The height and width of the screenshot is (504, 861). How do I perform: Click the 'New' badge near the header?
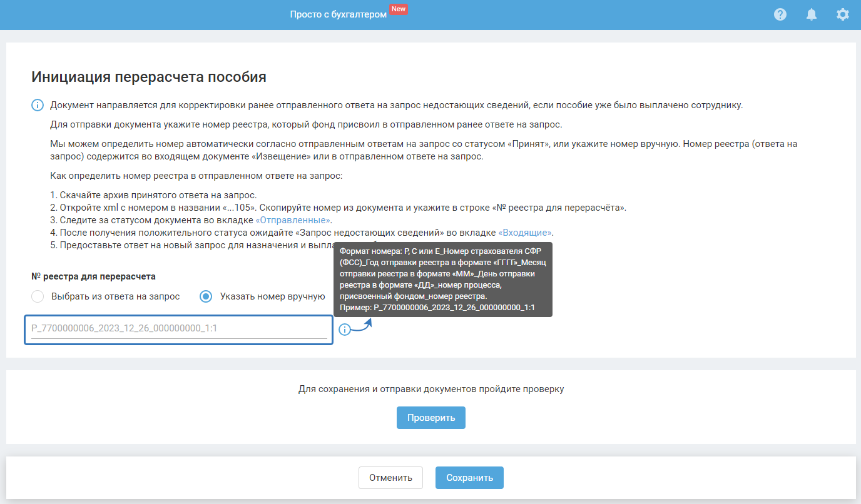point(399,9)
